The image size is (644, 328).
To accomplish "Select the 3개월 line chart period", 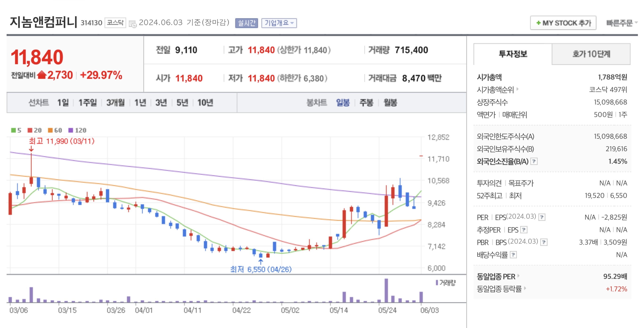I will point(115,103).
